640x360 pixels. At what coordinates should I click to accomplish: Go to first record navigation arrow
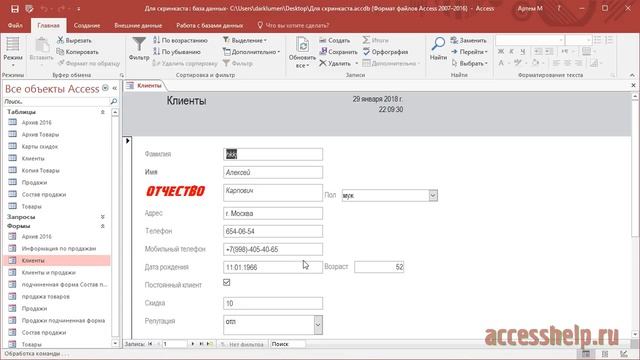pos(150,344)
